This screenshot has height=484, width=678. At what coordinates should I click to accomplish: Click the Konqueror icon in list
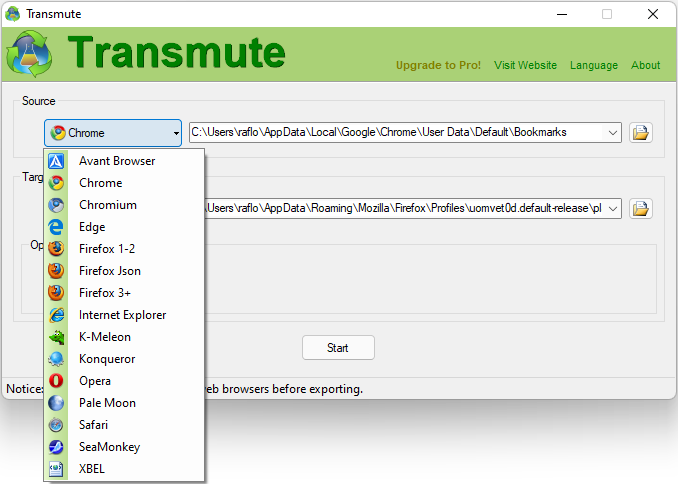(56, 359)
